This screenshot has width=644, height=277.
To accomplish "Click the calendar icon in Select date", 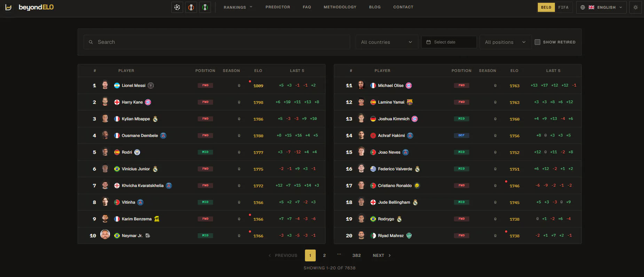I will (429, 42).
